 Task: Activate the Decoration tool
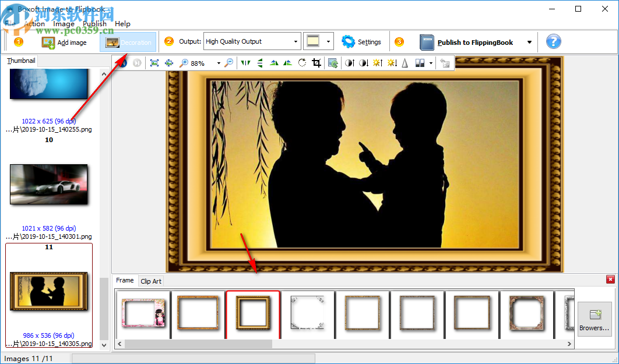[x=128, y=41]
